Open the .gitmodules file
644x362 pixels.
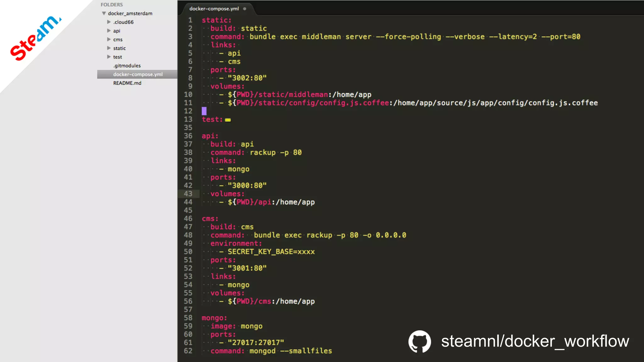point(127,66)
